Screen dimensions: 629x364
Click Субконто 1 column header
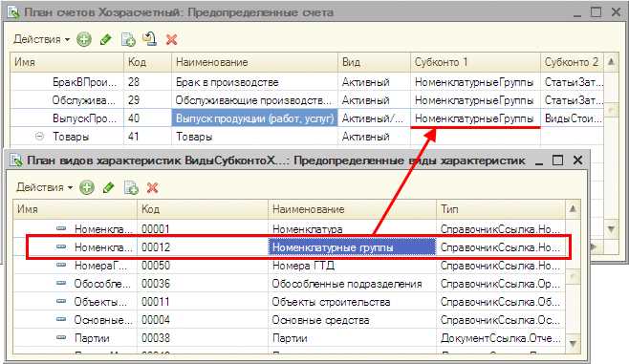pos(475,62)
